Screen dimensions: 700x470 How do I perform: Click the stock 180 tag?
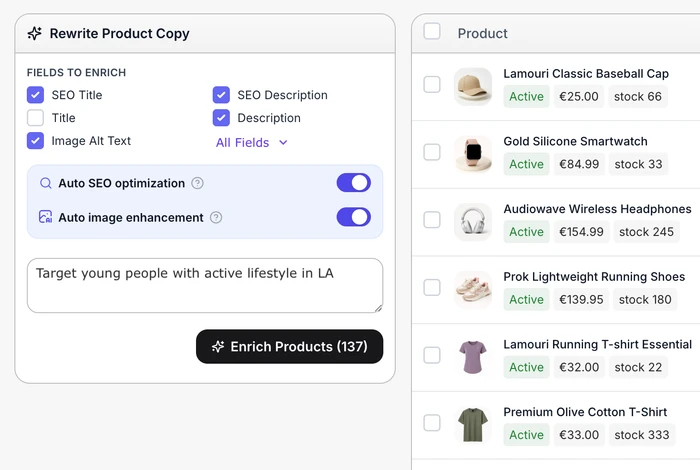click(645, 299)
